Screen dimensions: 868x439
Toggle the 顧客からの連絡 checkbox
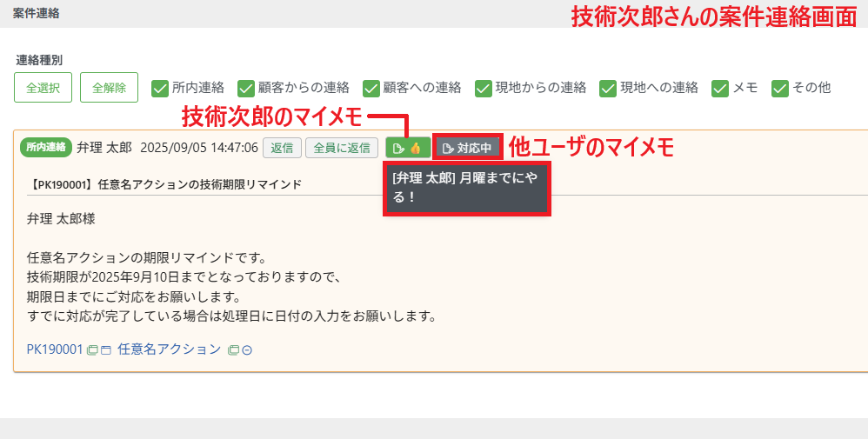(x=245, y=88)
